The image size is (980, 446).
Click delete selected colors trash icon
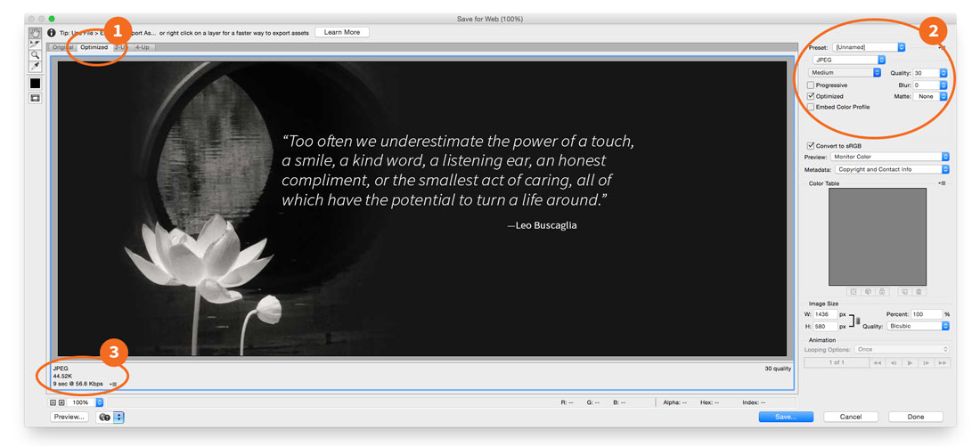pos(919,291)
